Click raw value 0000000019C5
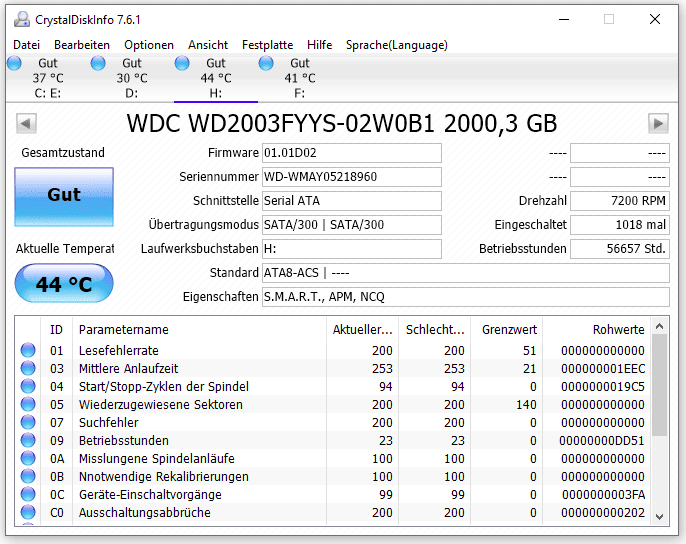This screenshot has height=544, width=686. 603,386
